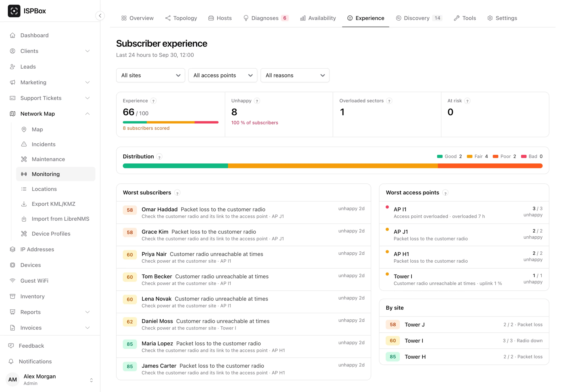Click the Import from LibreNMS icon

(24, 219)
